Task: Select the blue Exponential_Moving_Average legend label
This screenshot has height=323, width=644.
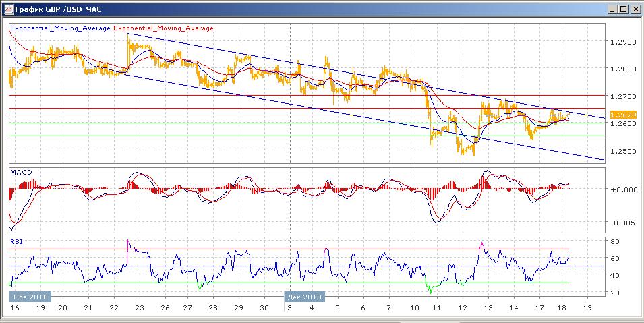Action: tap(60, 28)
